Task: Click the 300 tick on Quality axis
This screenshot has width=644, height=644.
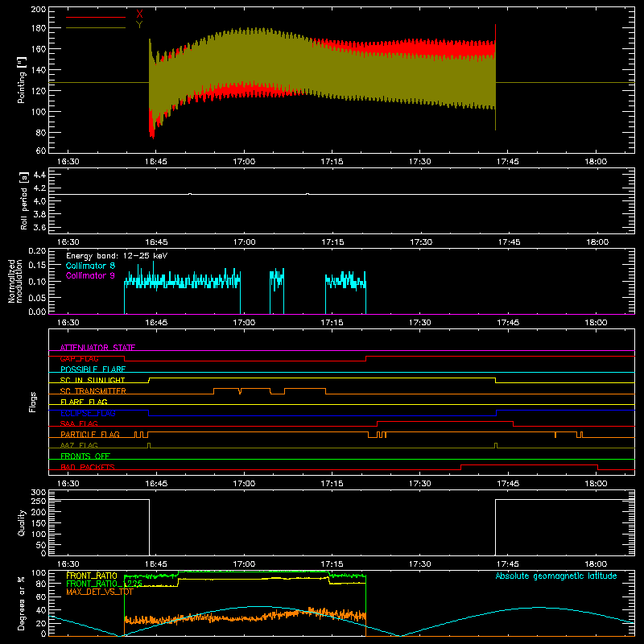Action: 39,493
